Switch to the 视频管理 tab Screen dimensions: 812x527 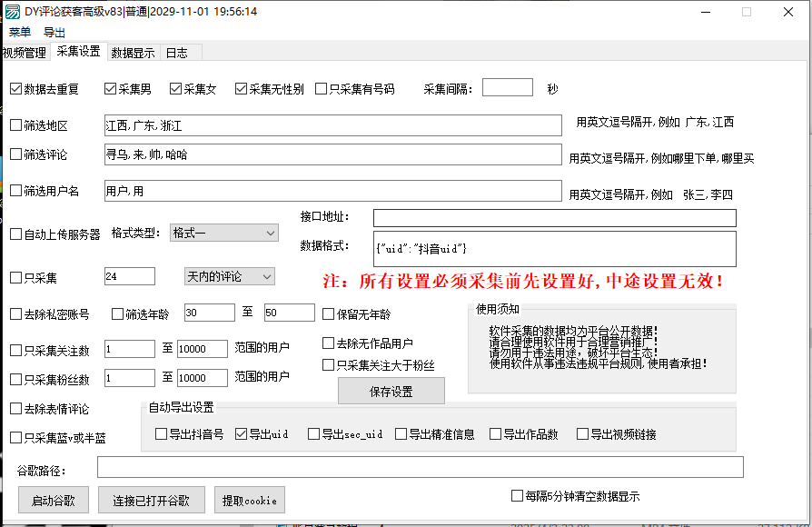(x=25, y=53)
